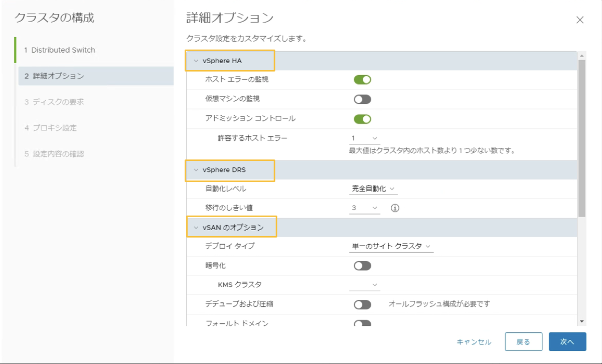Click the デデュープおよび圧縮 label

pyautogui.click(x=239, y=304)
